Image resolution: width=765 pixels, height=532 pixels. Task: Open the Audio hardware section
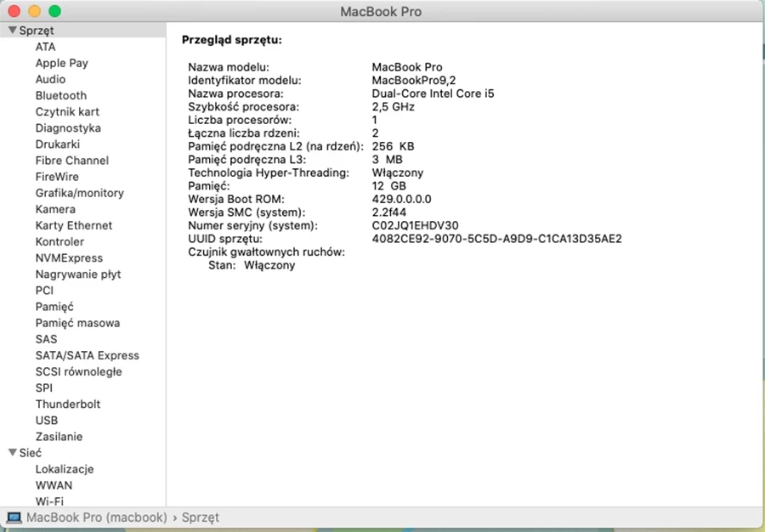pyautogui.click(x=50, y=79)
